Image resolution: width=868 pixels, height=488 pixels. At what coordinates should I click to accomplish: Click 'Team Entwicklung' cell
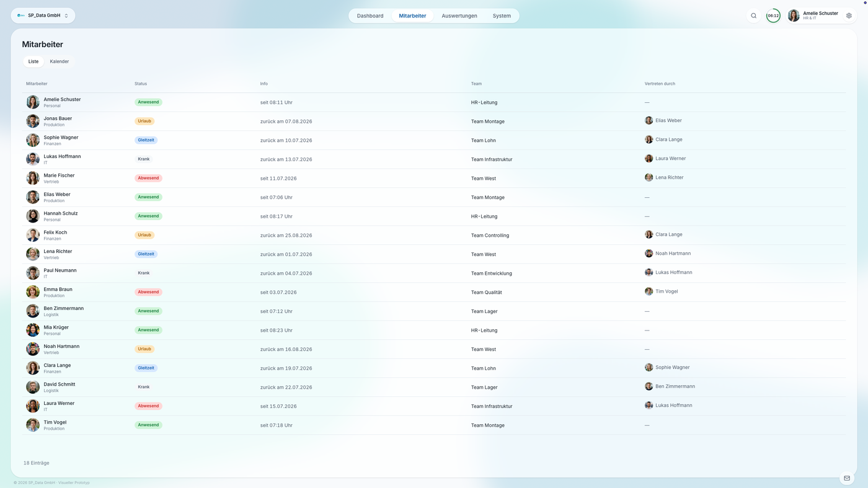pyautogui.click(x=492, y=273)
